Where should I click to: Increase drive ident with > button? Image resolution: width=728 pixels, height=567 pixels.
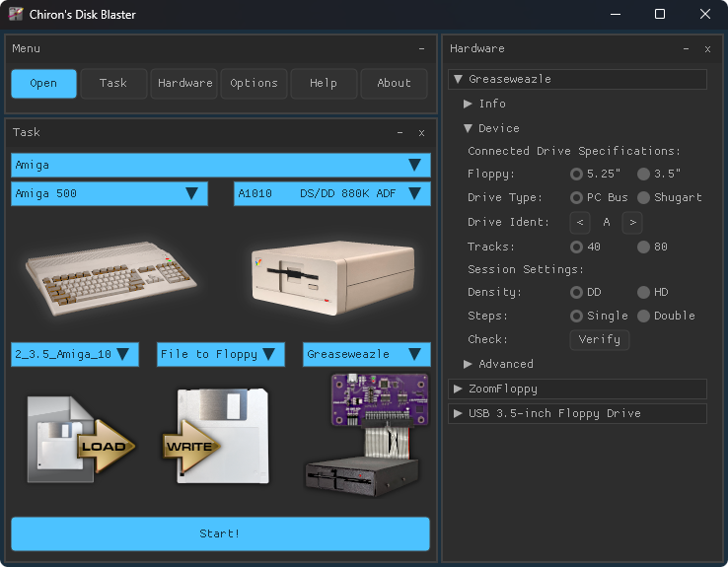(x=632, y=222)
